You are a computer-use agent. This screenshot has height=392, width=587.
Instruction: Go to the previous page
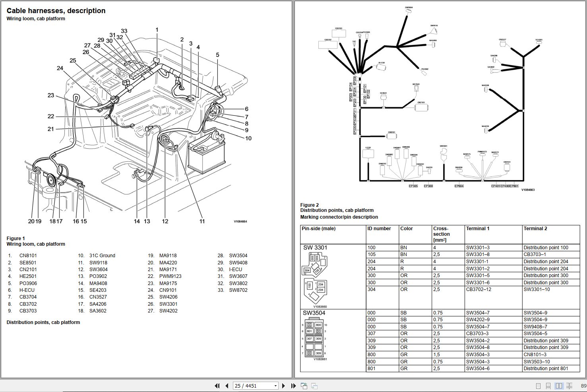[227, 386]
